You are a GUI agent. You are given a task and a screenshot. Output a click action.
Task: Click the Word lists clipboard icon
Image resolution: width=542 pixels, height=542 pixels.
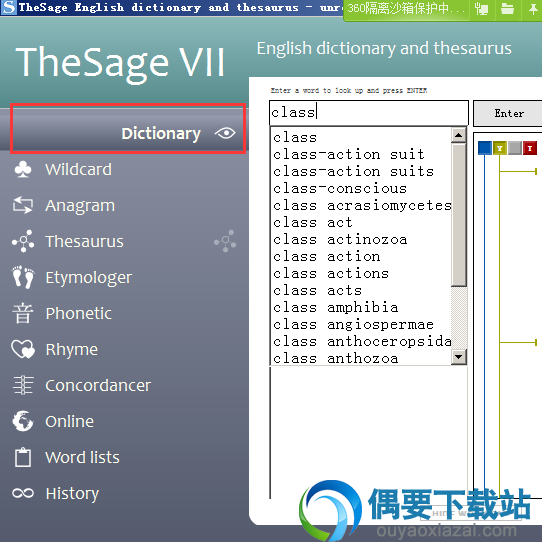coord(23,457)
